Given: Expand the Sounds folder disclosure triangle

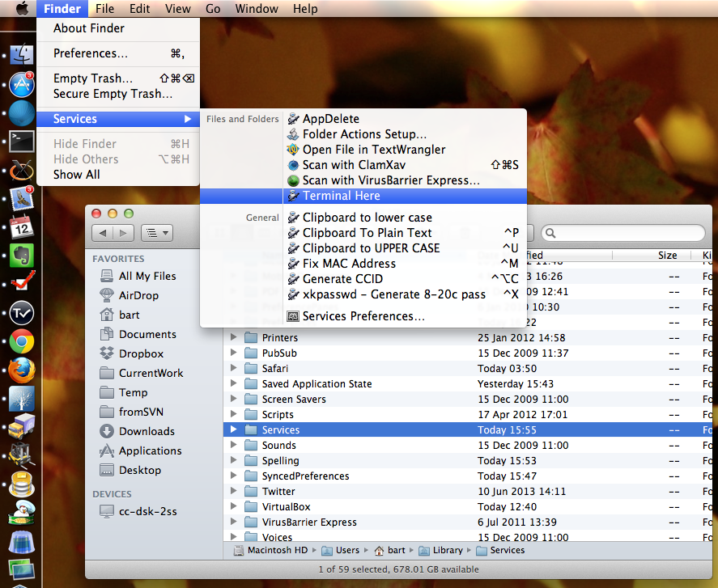Looking at the screenshot, I should [x=234, y=445].
